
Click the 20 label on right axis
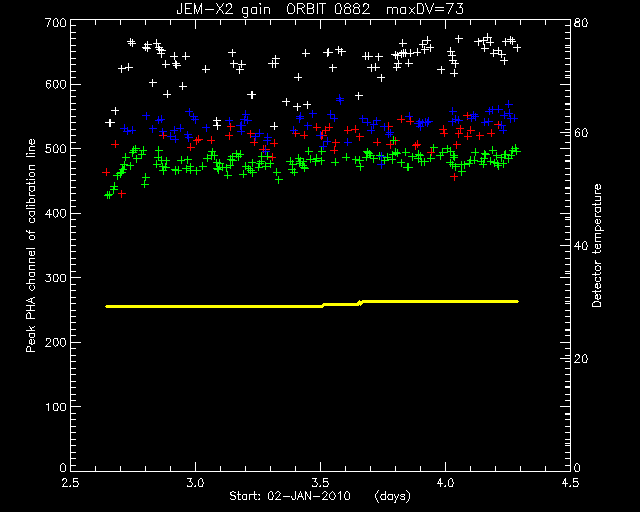(581, 359)
